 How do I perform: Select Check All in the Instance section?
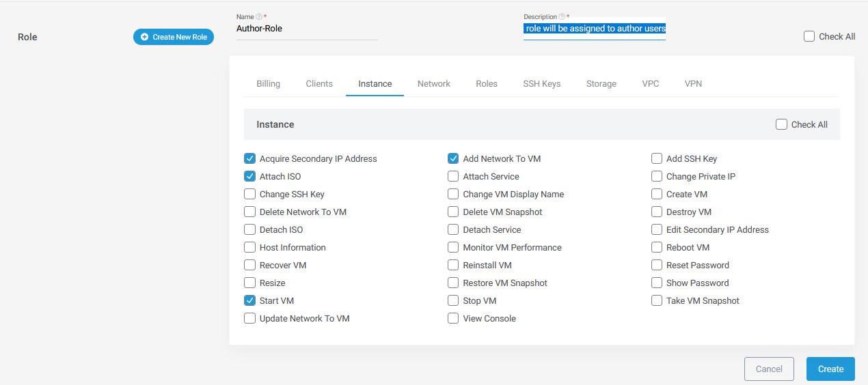pyautogui.click(x=781, y=124)
